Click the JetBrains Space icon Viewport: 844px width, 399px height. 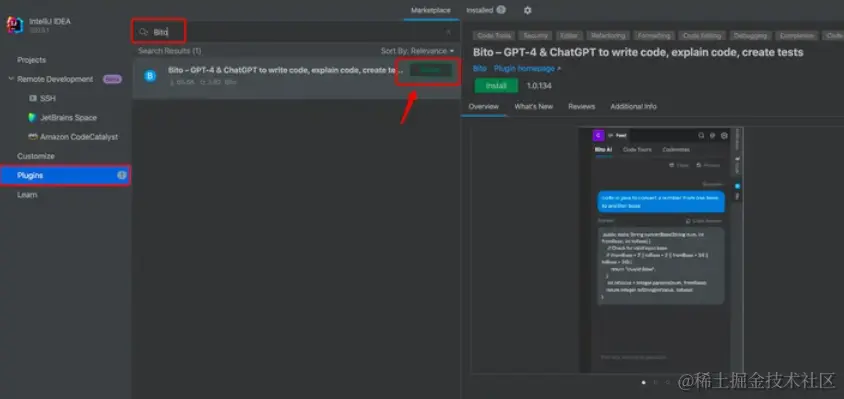tap(32, 117)
